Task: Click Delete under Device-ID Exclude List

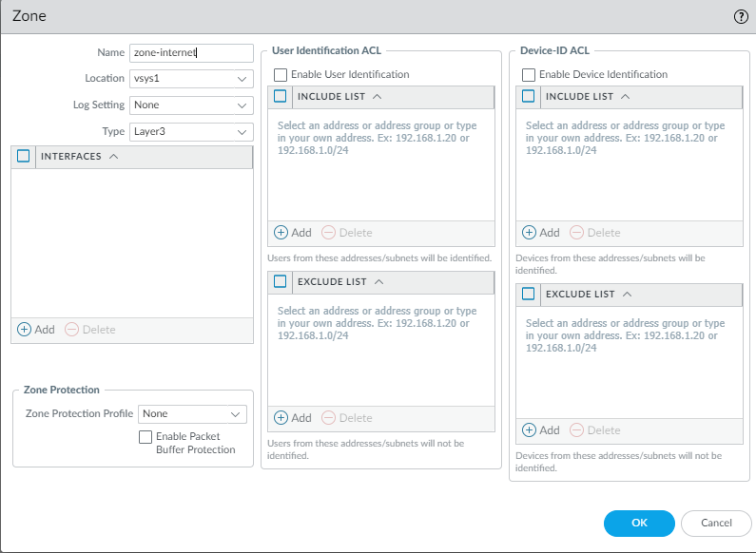Action: (594, 430)
